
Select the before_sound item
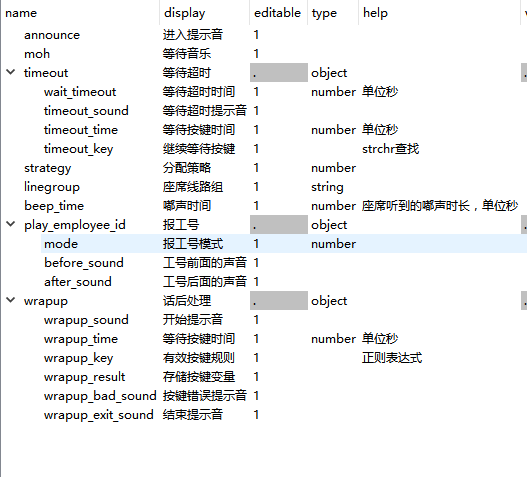click(84, 263)
